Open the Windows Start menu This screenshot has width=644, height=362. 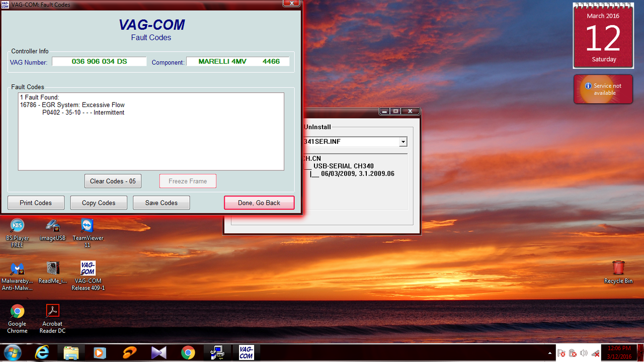pyautogui.click(x=12, y=352)
